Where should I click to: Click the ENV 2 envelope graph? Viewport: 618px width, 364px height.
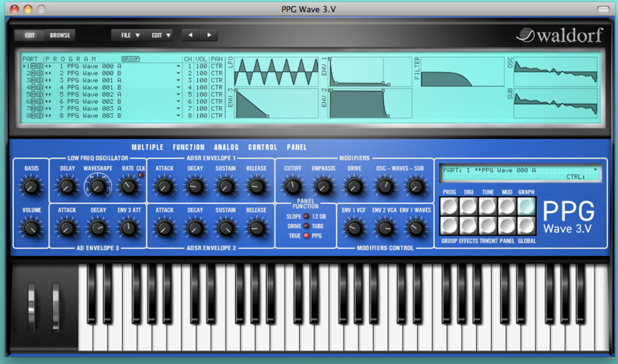click(x=370, y=103)
